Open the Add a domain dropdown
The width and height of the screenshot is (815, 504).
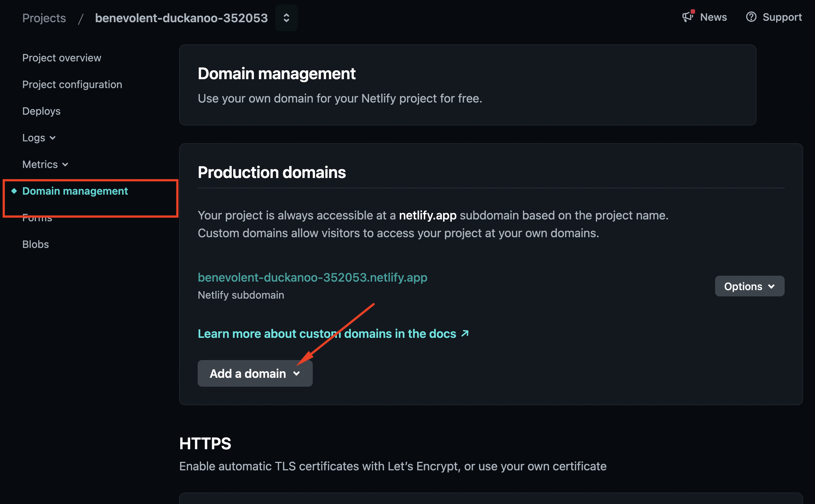[255, 373]
